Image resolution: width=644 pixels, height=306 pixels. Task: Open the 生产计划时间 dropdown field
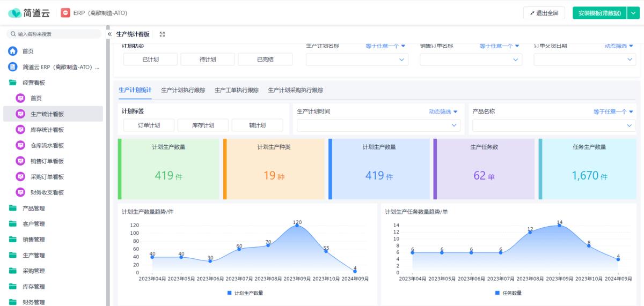379,125
